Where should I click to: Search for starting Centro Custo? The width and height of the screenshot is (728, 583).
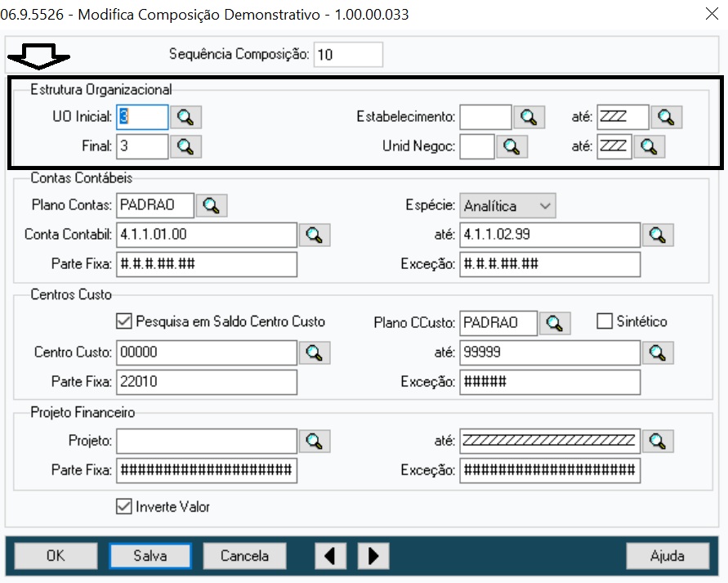(x=315, y=352)
